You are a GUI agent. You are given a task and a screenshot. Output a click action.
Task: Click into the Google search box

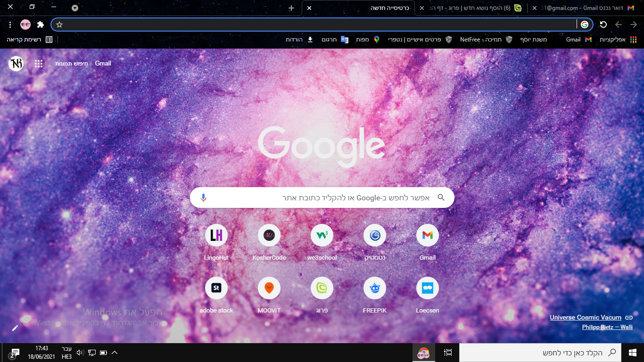click(322, 197)
